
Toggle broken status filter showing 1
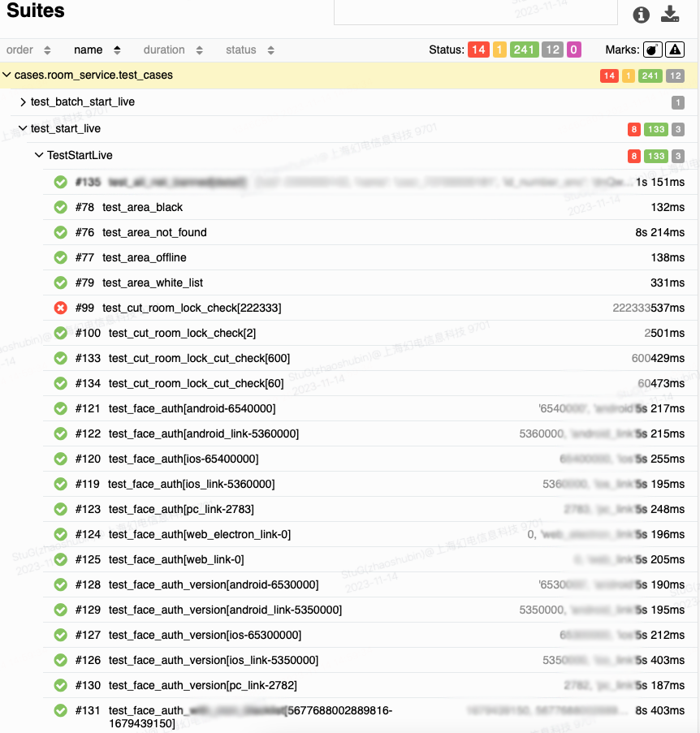[x=499, y=50]
